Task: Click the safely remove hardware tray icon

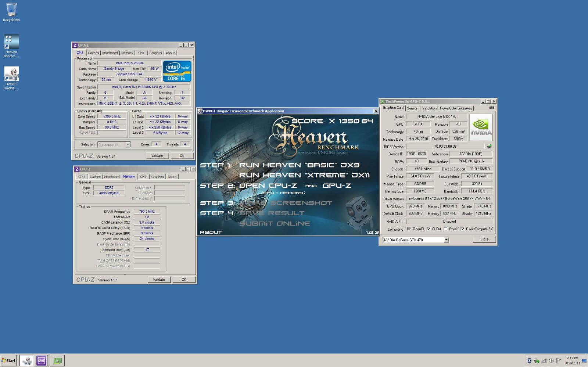Action: 537,360
